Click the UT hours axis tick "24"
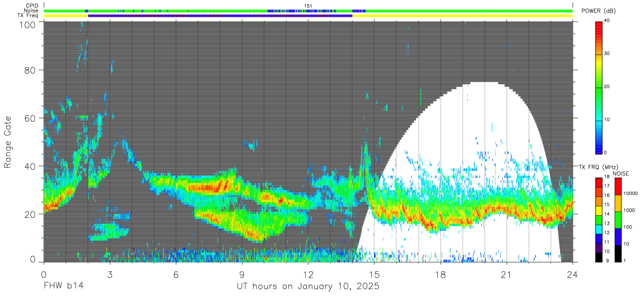This screenshot has height=297, width=644. point(573,274)
